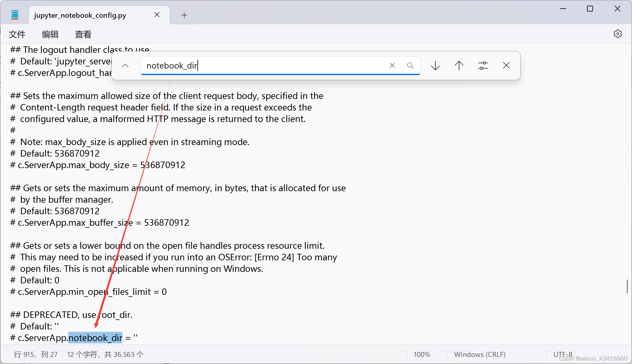Close the find bar
Viewport: 632px width, 364px height.
point(506,66)
